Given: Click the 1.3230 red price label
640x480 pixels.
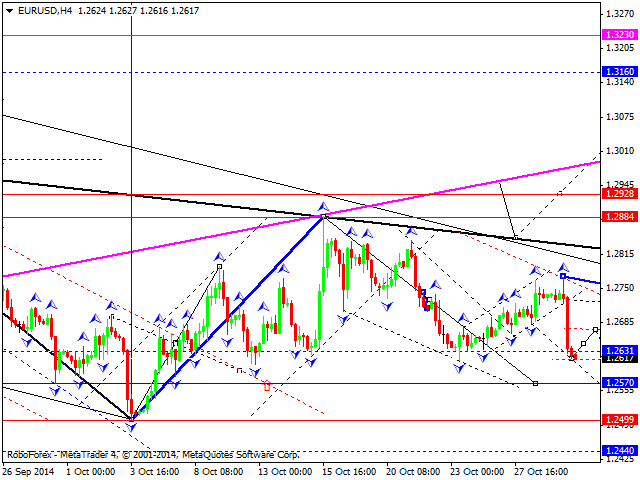Looking at the screenshot, I should [x=616, y=35].
